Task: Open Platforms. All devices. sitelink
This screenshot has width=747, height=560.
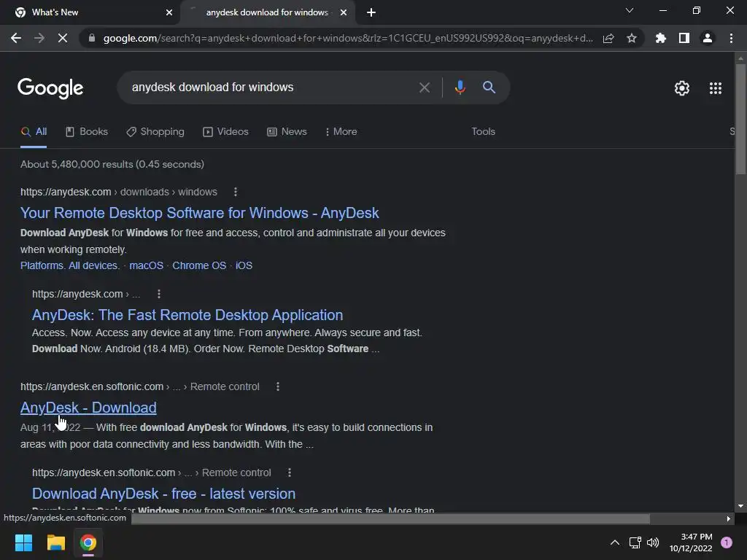Action: [69, 265]
